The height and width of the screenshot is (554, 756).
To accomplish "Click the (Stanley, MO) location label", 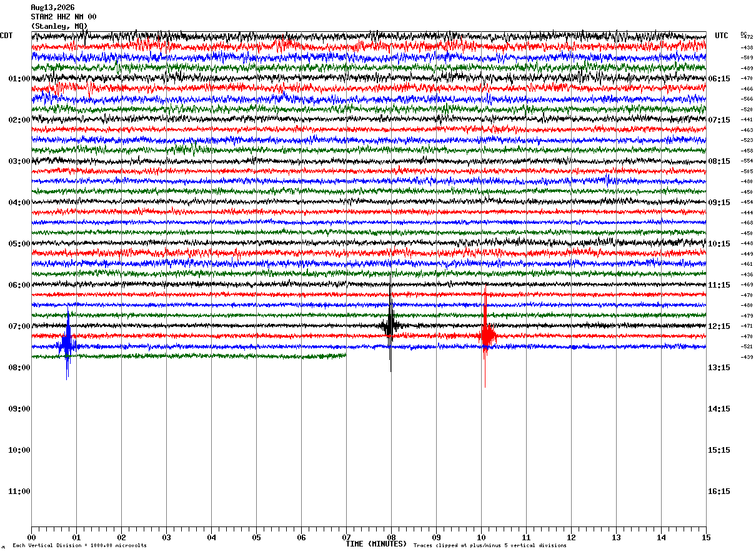I will tap(59, 26).
